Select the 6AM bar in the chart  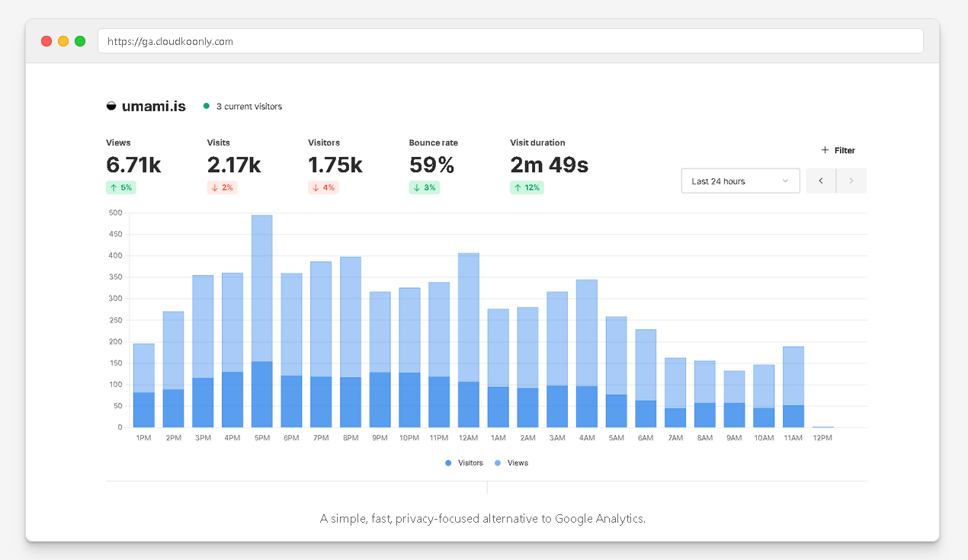point(646,378)
